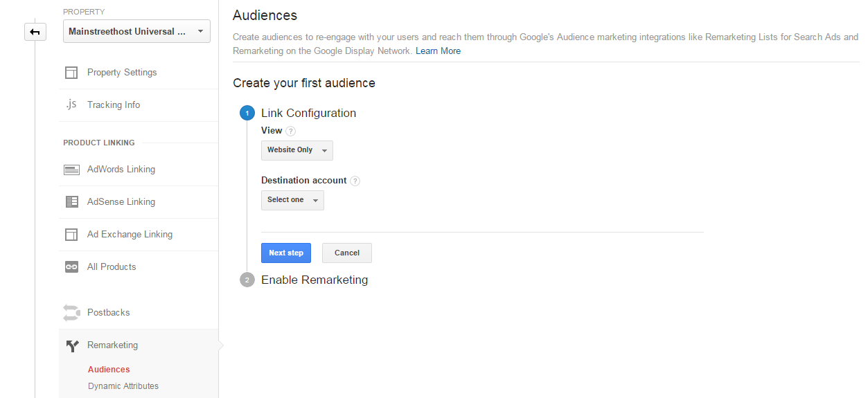Viewport: 868px width, 398px height.
Task: Click the PROPERTY column label
Action: [x=85, y=12]
